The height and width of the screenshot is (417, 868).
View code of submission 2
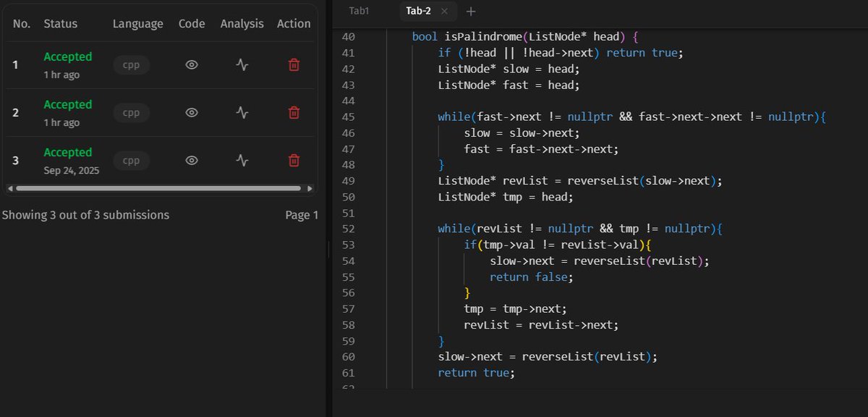(192, 112)
